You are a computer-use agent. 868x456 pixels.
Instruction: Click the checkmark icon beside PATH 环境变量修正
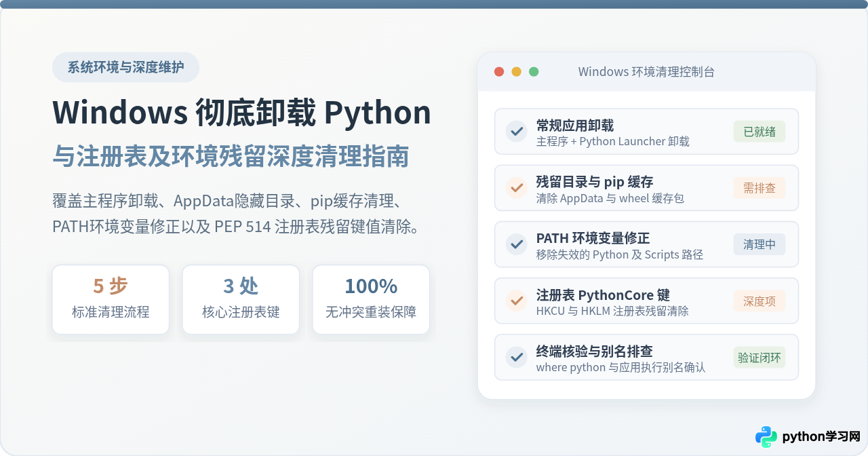517,244
